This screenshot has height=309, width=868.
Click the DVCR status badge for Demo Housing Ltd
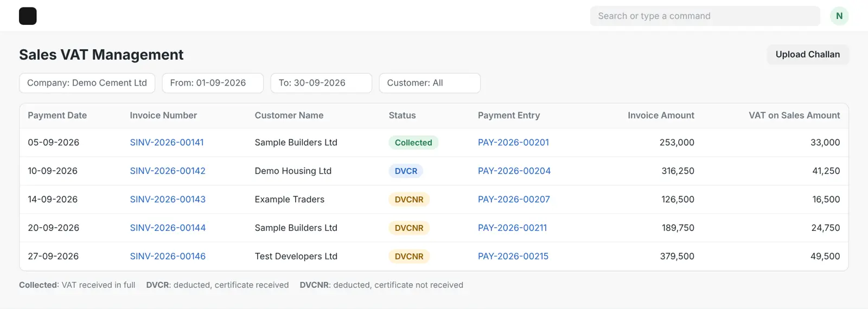point(406,171)
